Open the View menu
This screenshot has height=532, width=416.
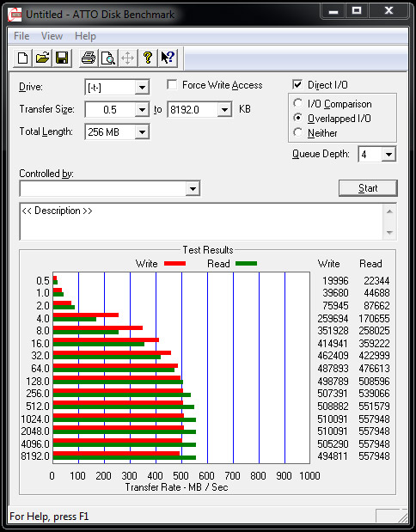pos(52,36)
